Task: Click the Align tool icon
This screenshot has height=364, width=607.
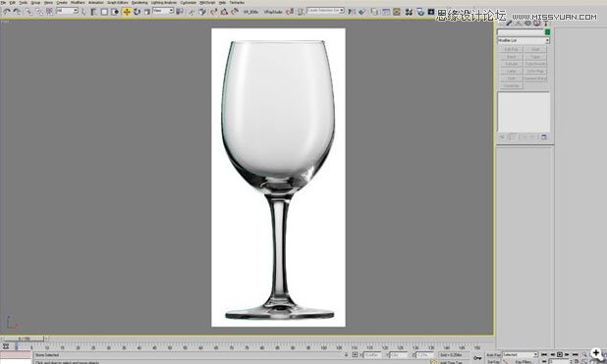Action: [x=362, y=12]
